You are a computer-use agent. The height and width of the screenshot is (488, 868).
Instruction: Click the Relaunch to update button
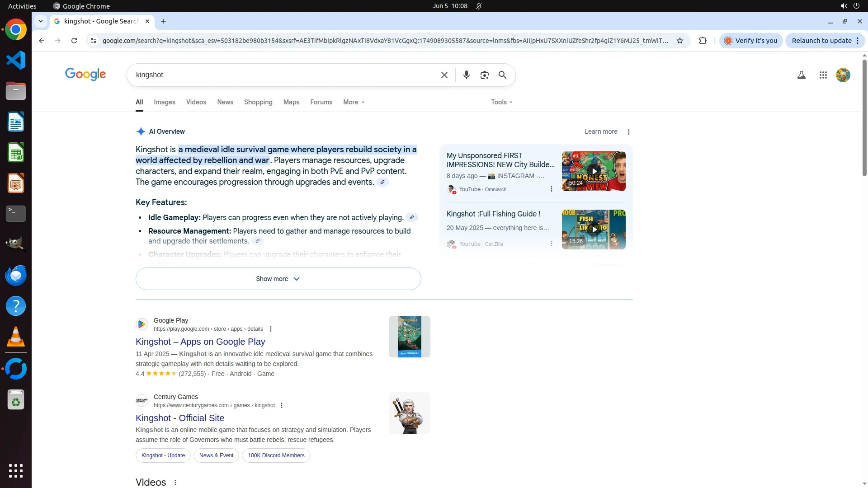(x=821, y=41)
